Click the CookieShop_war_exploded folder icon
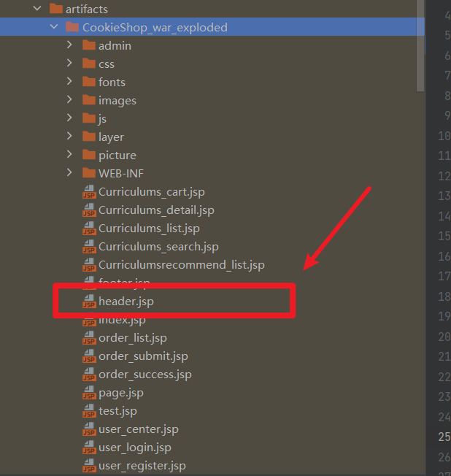The image size is (451, 476). 72,27
